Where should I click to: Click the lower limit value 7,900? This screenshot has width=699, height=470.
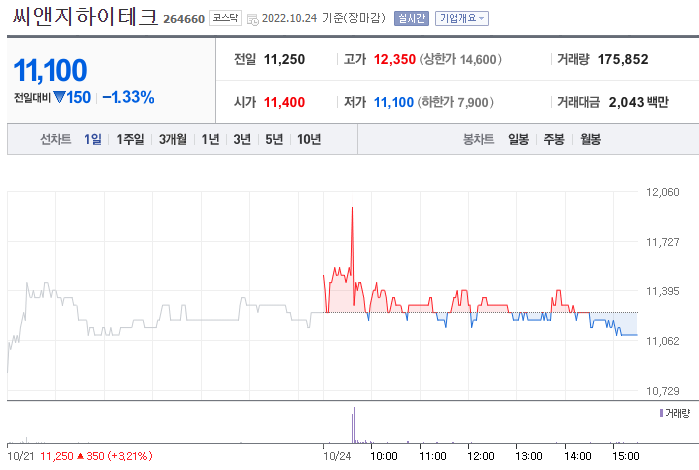pos(473,103)
